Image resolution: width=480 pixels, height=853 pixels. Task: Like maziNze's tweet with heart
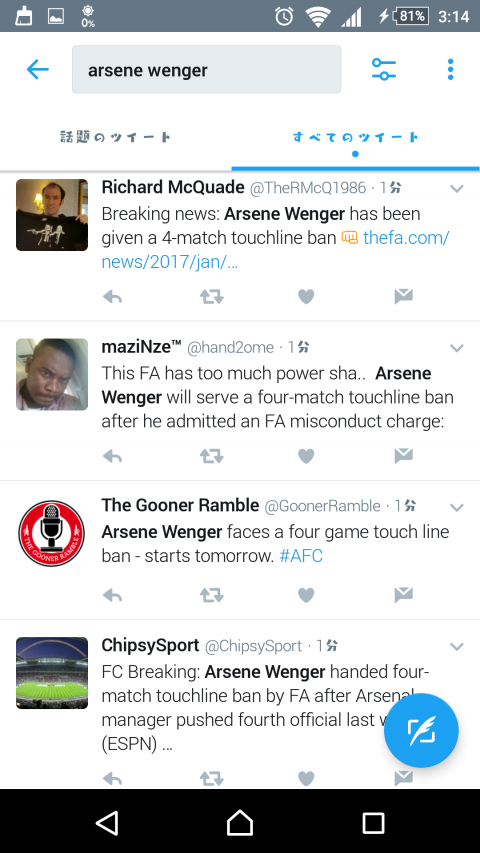(x=306, y=456)
